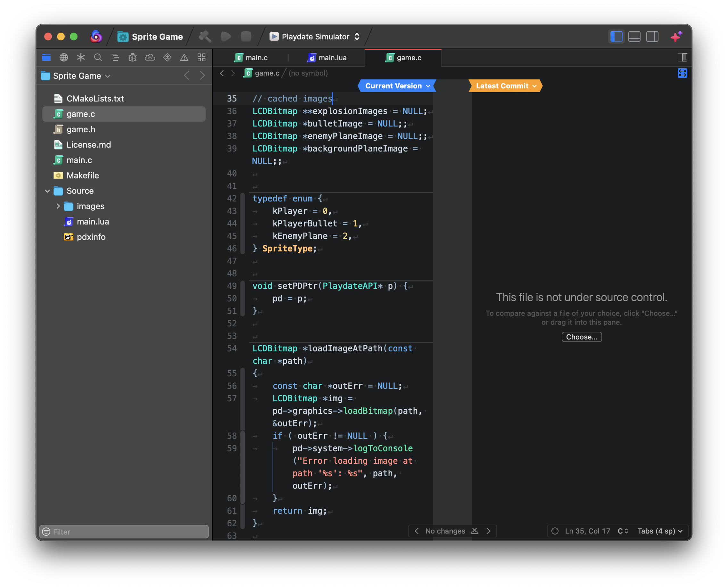
Task: Click the Ln 35, Col 17 indicator
Action: click(x=587, y=531)
